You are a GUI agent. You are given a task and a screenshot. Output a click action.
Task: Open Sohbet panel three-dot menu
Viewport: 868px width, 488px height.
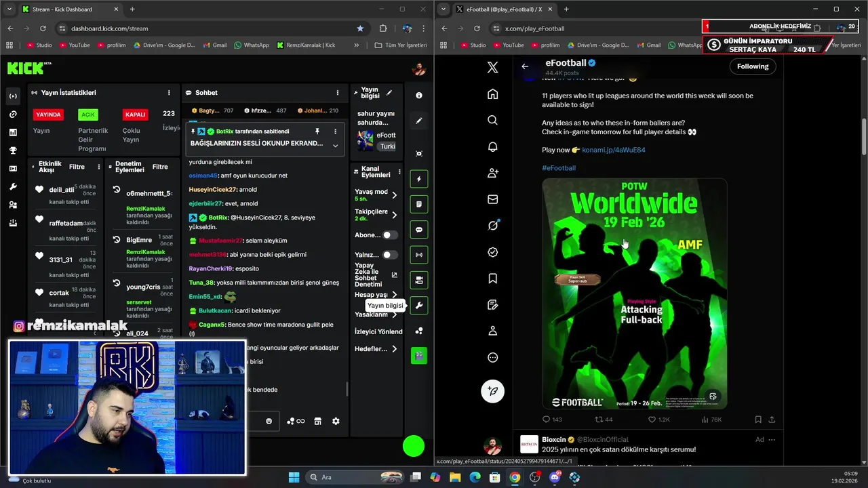[x=338, y=93]
